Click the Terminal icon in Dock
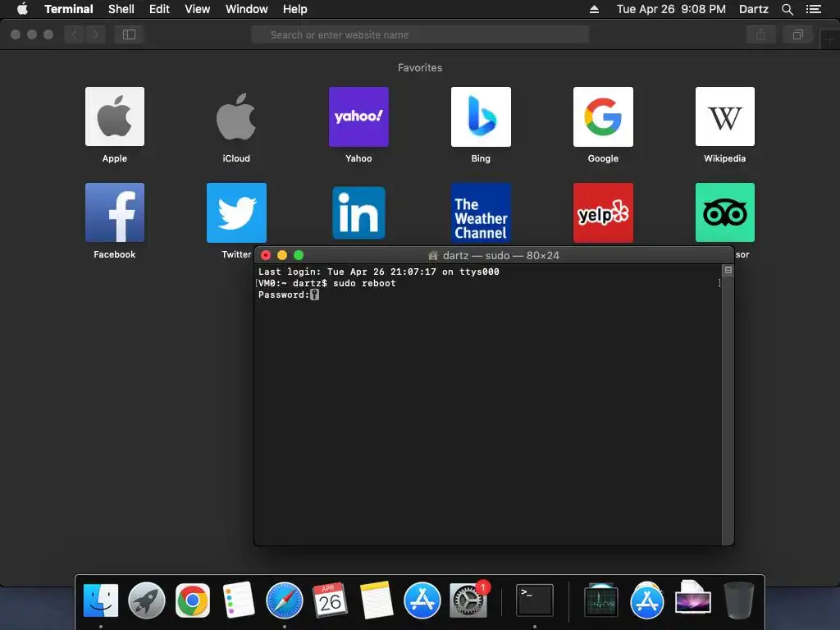This screenshot has width=840, height=630. click(x=535, y=600)
